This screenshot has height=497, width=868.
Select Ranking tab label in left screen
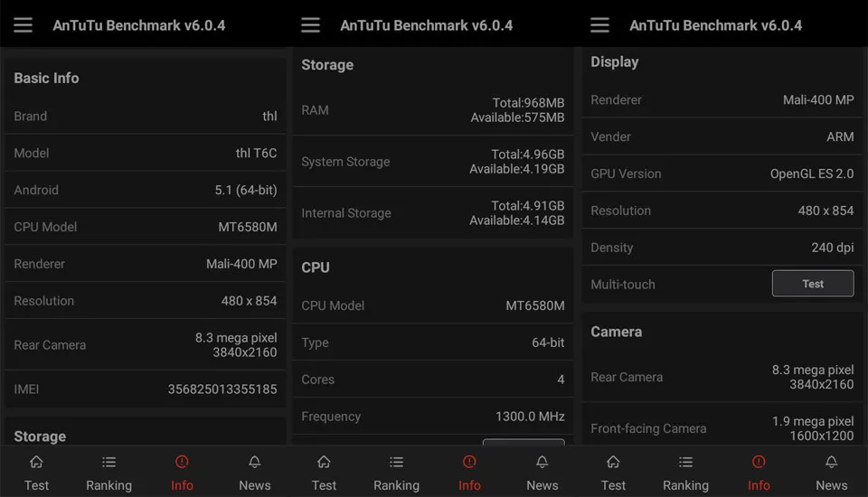(x=109, y=485)
